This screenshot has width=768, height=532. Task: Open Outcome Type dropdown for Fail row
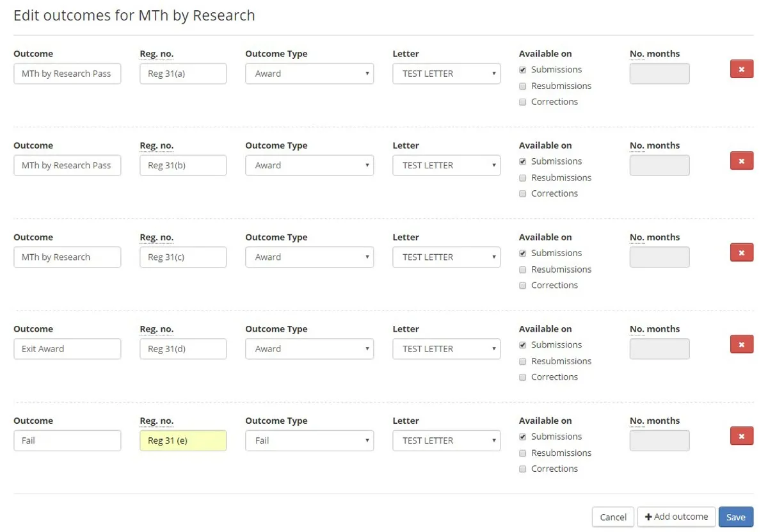309,440
